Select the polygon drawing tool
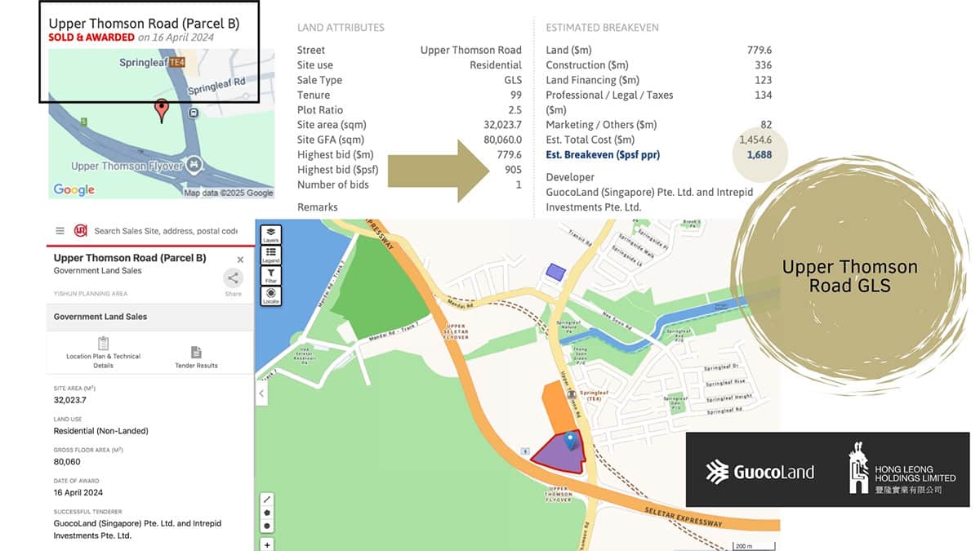Image resolution: width=980 pixels, height=551 pixels. (x=267, y=513)
